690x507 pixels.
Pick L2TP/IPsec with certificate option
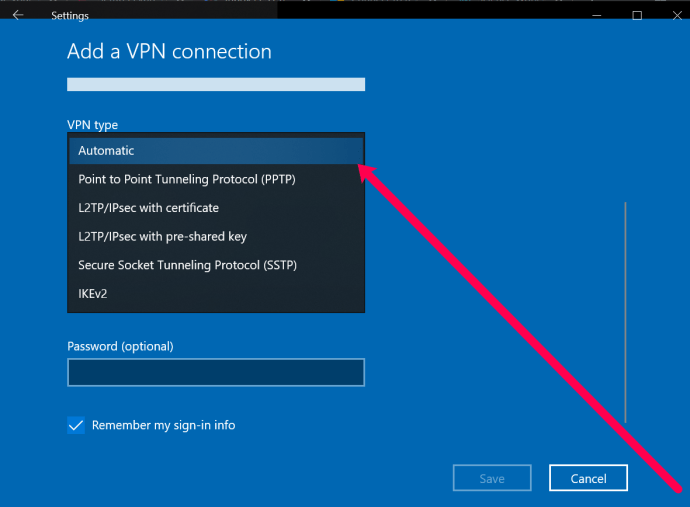click(x=216, y=208)
